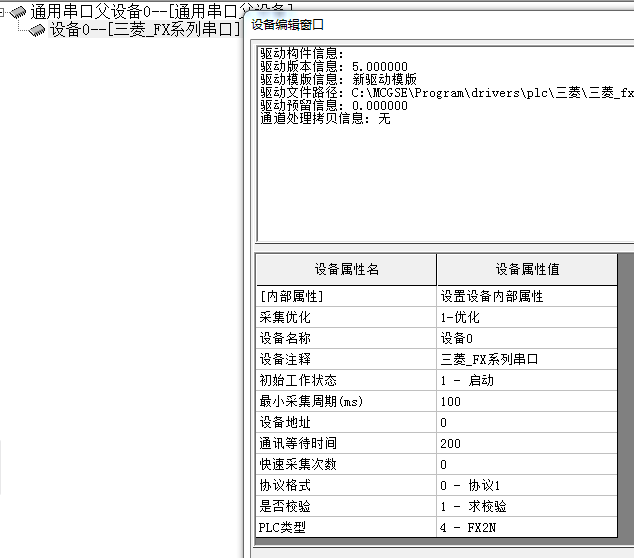Open 设置设备内部属性 value cell

[x=527, y=296]
